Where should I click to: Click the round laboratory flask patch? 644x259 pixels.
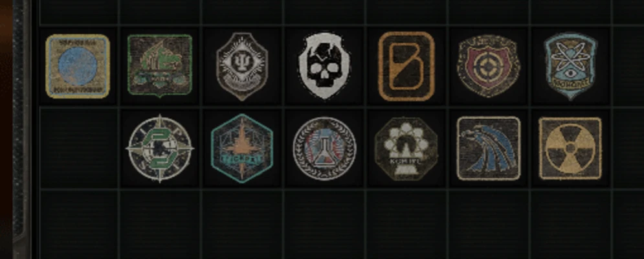click(x=324, y=148)
